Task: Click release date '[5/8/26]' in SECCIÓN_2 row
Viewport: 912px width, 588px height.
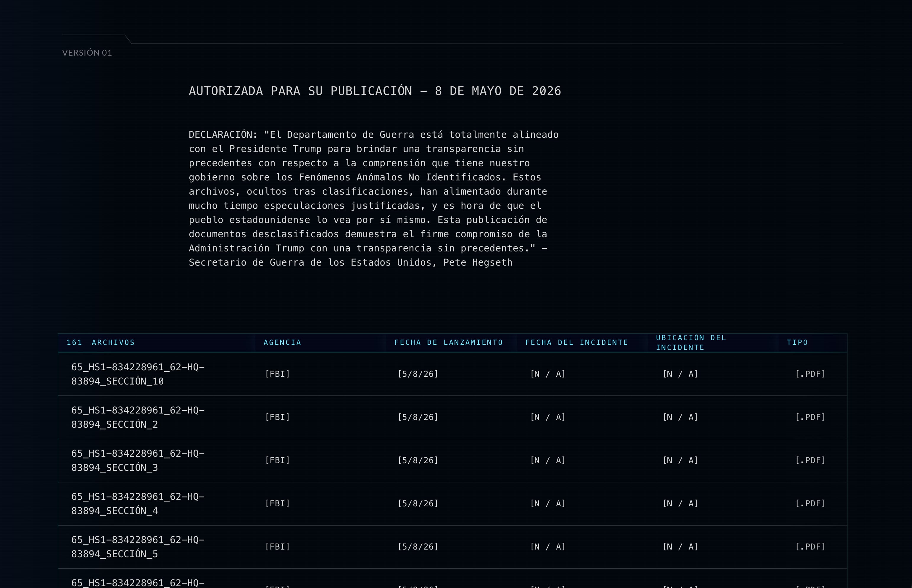Action: point(418,417)
